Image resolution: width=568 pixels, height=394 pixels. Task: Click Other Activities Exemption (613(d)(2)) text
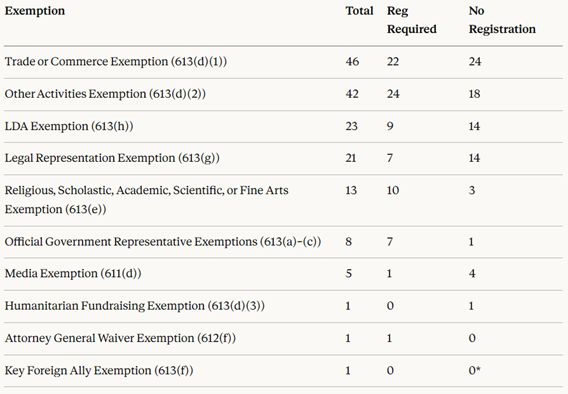point(105,94)
